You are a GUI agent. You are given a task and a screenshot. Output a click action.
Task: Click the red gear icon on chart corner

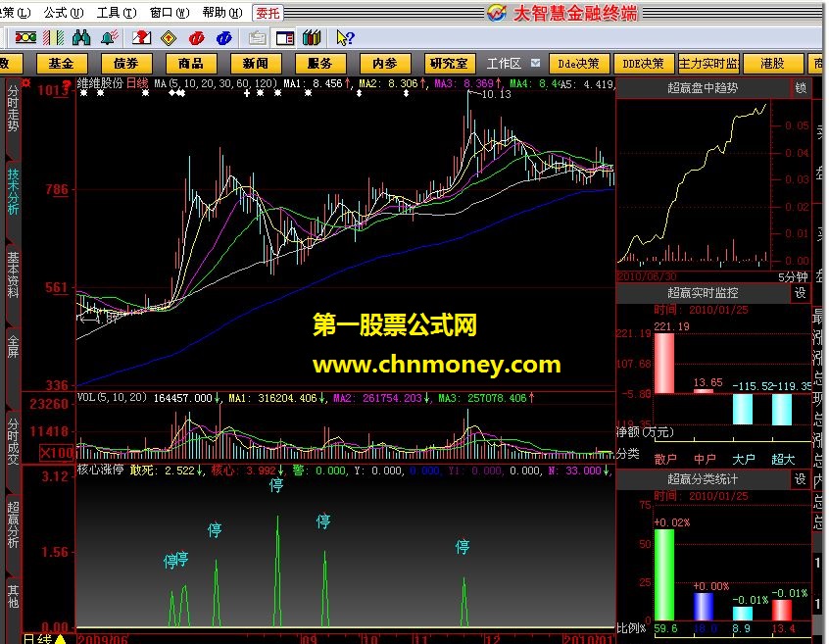pos(25,83)
